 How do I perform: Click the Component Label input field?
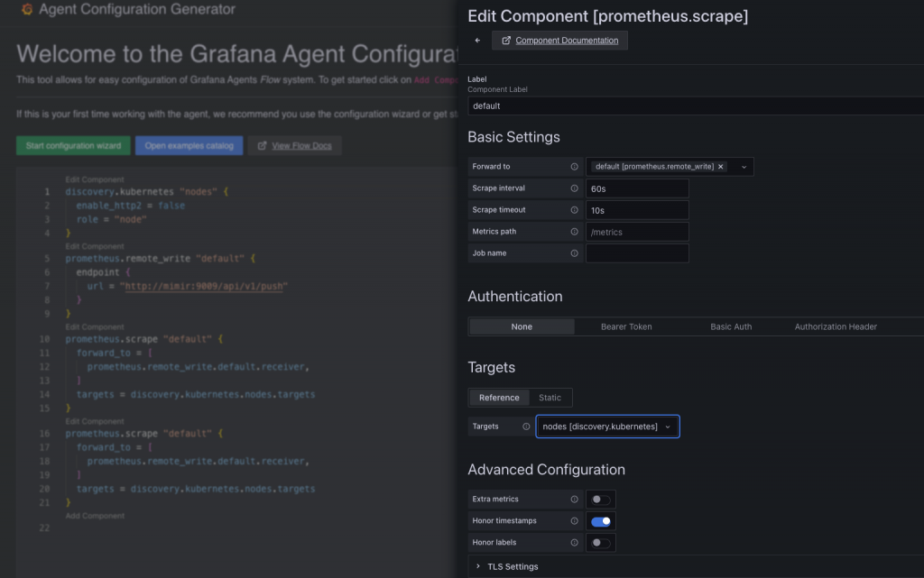pos(696,106)
